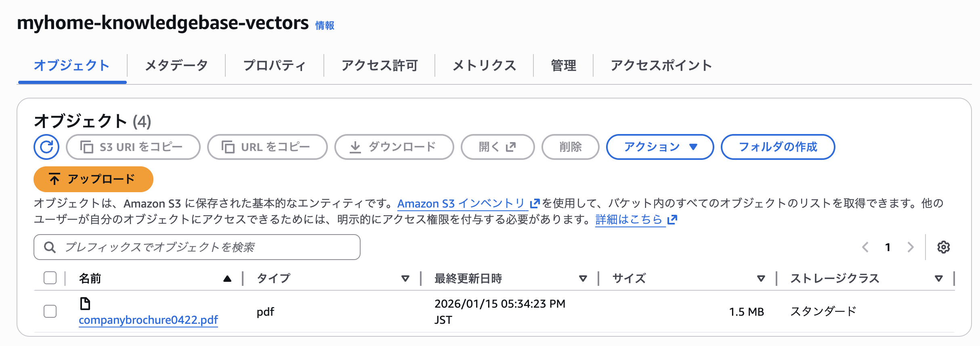Viewport: 980px width, 346px height.
Task: Sort by タイプ column arrow
Action: (x=405, y=278)
